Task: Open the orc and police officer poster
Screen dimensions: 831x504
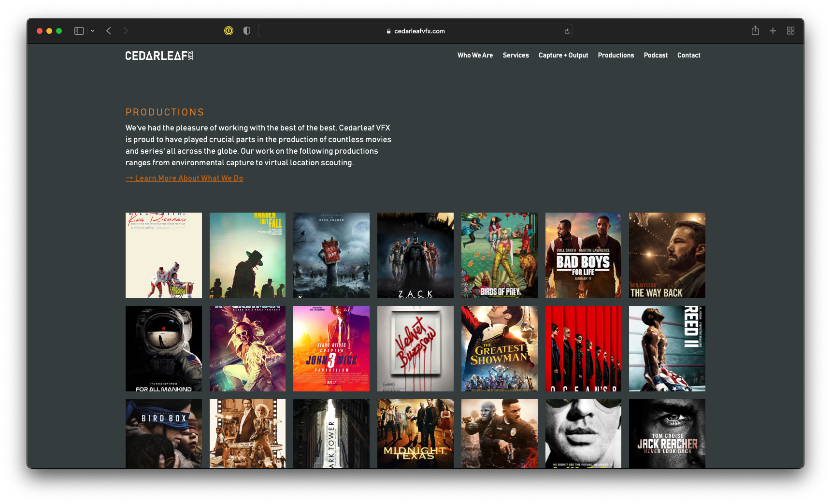Action: (500, 433)
